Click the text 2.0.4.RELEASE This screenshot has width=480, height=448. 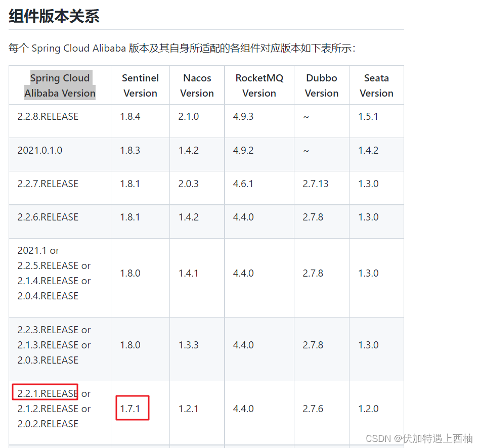click(48, 296)
